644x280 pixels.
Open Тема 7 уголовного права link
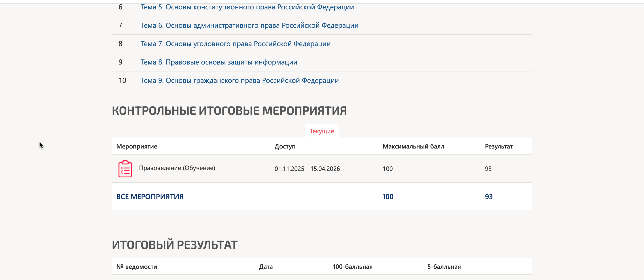click(x=235, y=44)
